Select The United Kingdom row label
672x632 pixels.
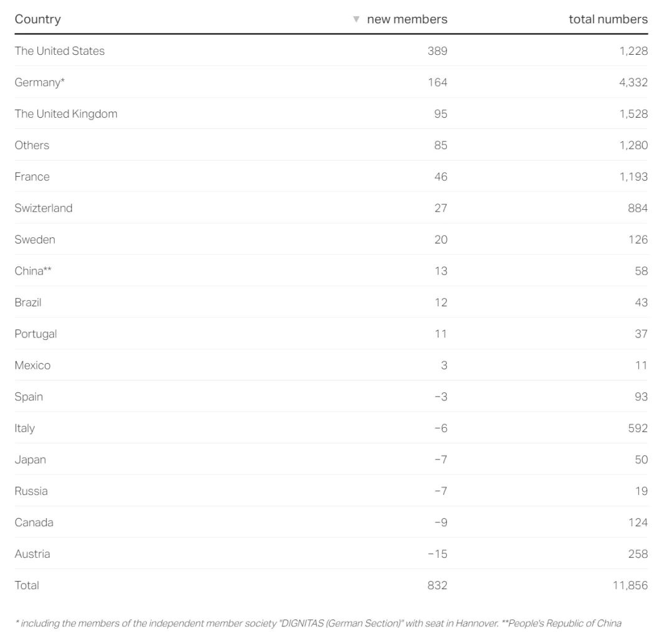pyautogui.click(x=66, y=114)
